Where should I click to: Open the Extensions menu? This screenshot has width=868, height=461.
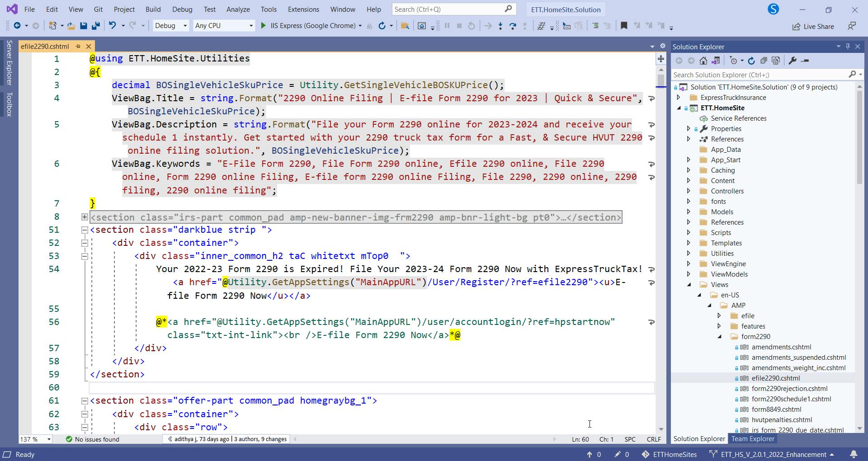(x=303, y=9)
